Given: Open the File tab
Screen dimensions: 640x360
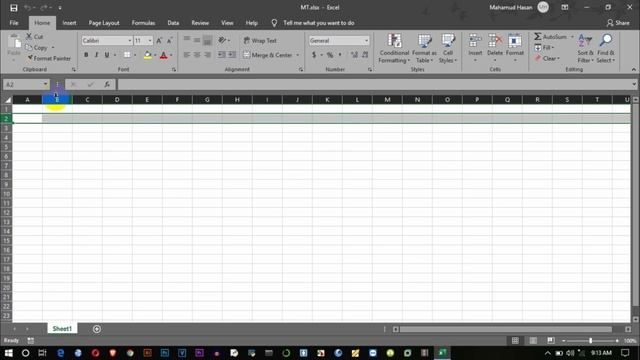Looking at the screenshot, I should coord(14,23).
